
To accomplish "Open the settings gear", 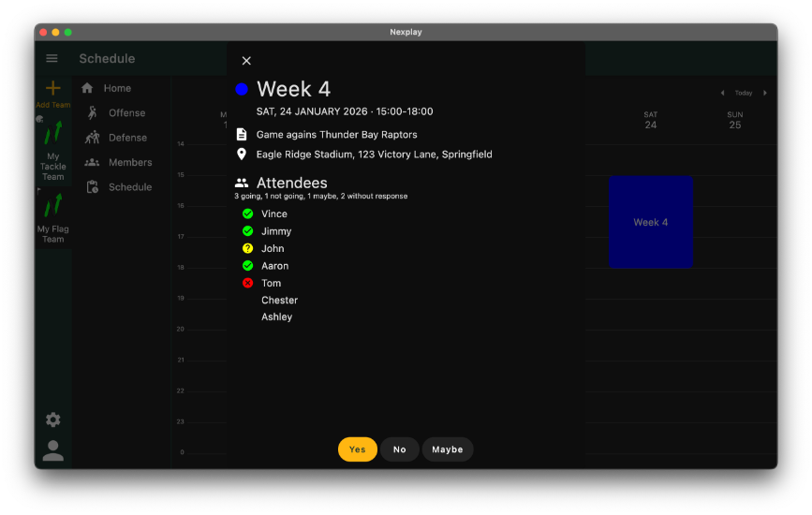I will pyautogui.click(x=53, y=419).
